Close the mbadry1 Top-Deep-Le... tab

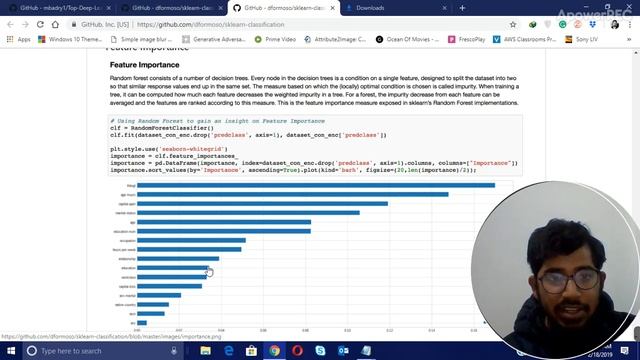[109, 8]
